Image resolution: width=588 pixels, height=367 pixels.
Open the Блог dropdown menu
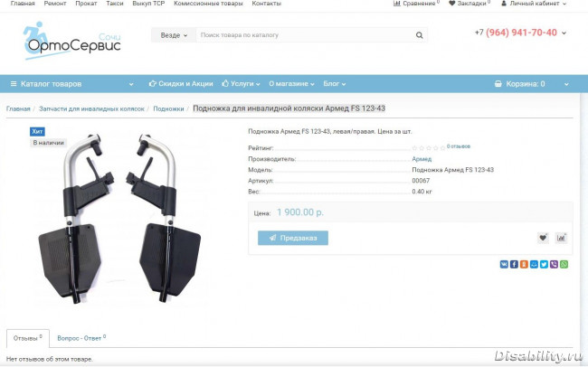click(335, 83)
